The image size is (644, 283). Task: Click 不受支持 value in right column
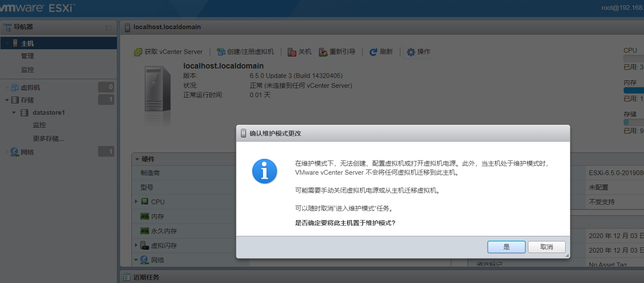[x=602, y=201]
